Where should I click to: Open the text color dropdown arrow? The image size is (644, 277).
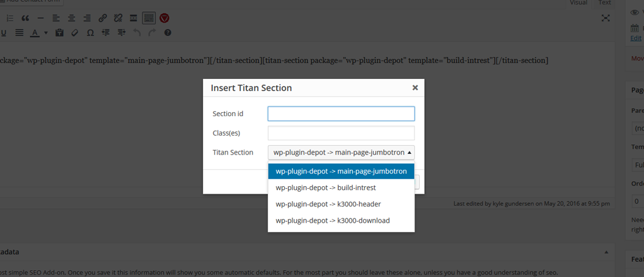click(46, 32)
